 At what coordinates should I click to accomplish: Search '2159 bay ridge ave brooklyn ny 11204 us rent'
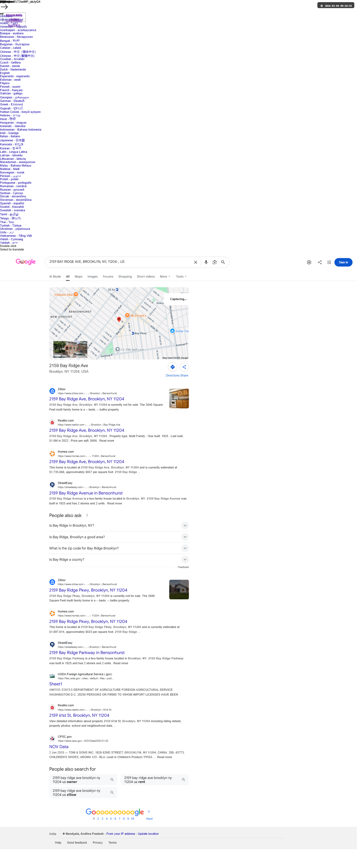(155, 780)
